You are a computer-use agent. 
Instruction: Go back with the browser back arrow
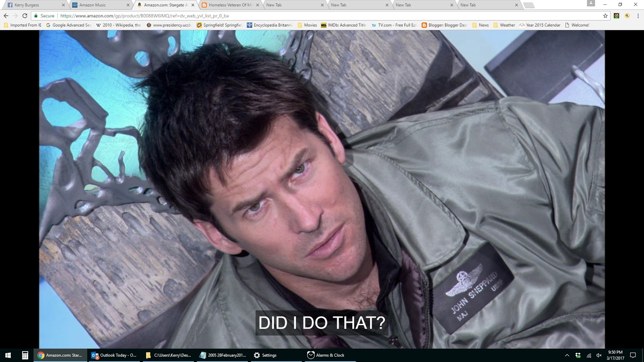pos(6,16)
